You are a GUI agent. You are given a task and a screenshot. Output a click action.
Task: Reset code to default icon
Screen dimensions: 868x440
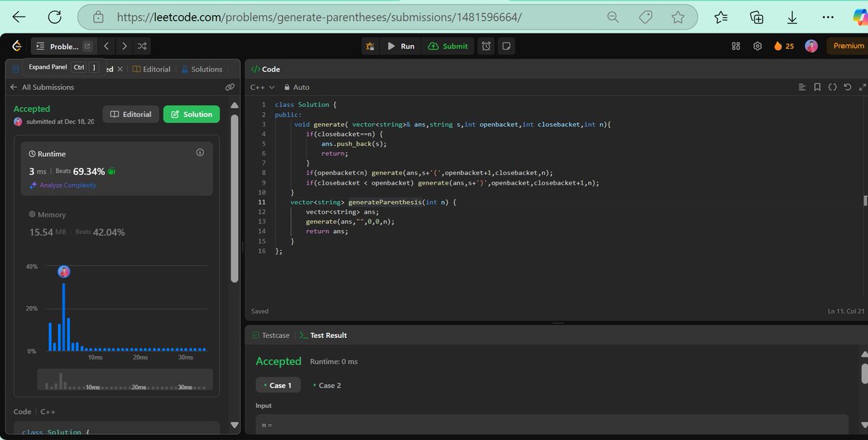847,87
